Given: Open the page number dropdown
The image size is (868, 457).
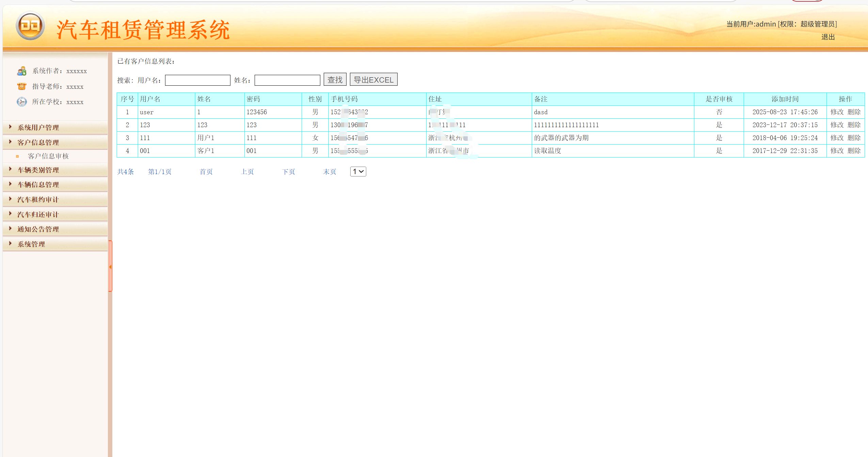Looking at the screenshot, I should coord(358,172).
